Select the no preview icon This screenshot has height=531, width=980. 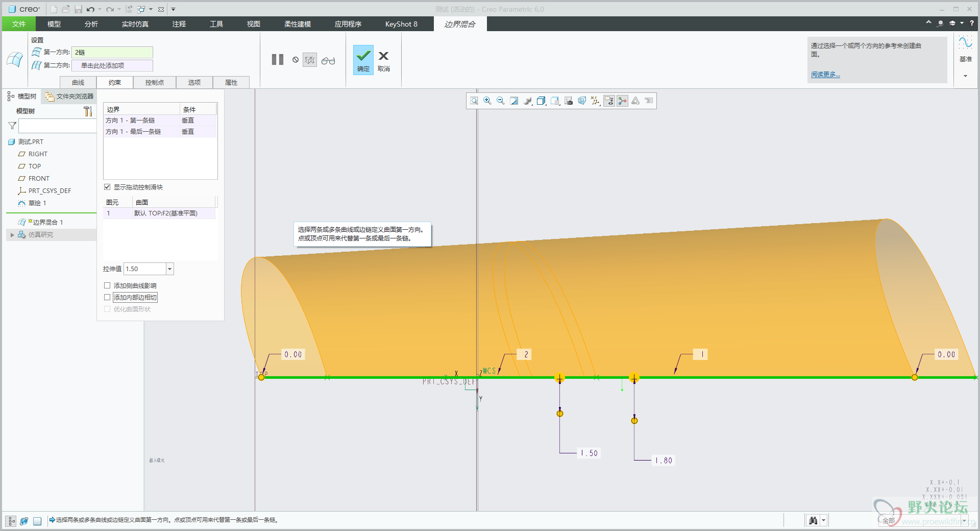coord(296,60)
